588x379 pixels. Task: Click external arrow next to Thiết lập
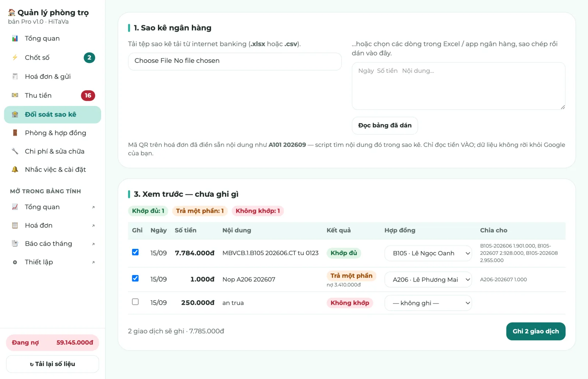(x=93, y=262)
